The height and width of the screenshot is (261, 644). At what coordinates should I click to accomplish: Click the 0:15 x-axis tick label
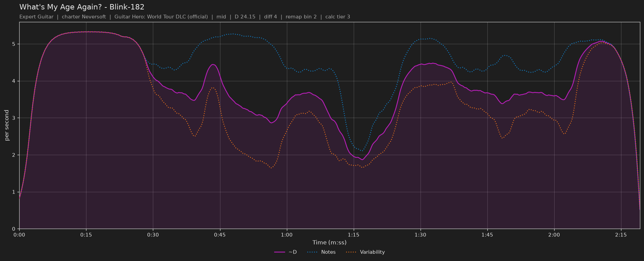86,235
